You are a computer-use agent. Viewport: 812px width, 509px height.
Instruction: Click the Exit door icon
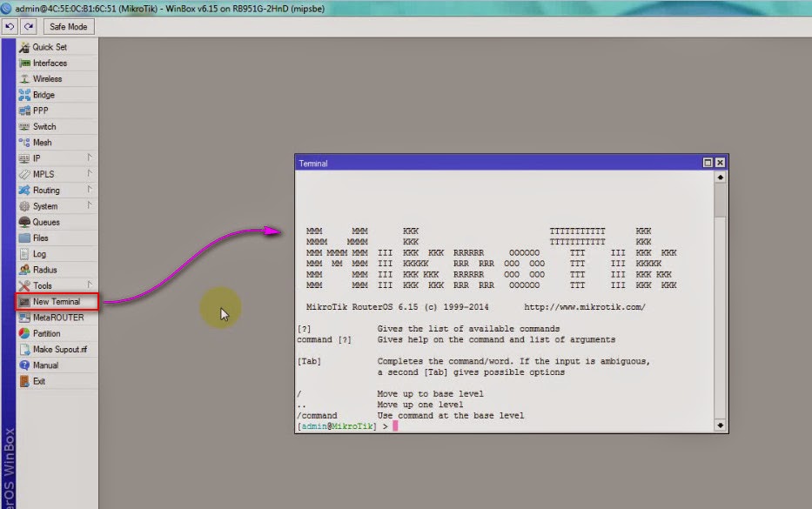pos(24,382)
